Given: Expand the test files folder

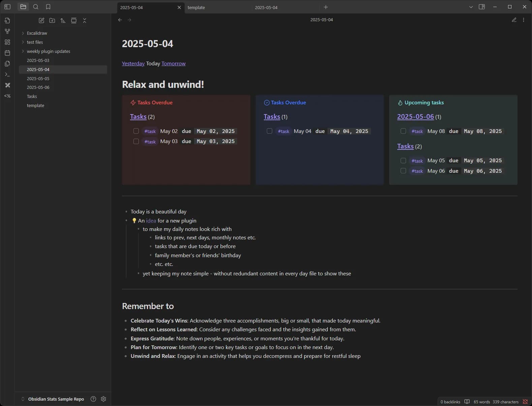Looking at the screenshot, I should (23, 42).
